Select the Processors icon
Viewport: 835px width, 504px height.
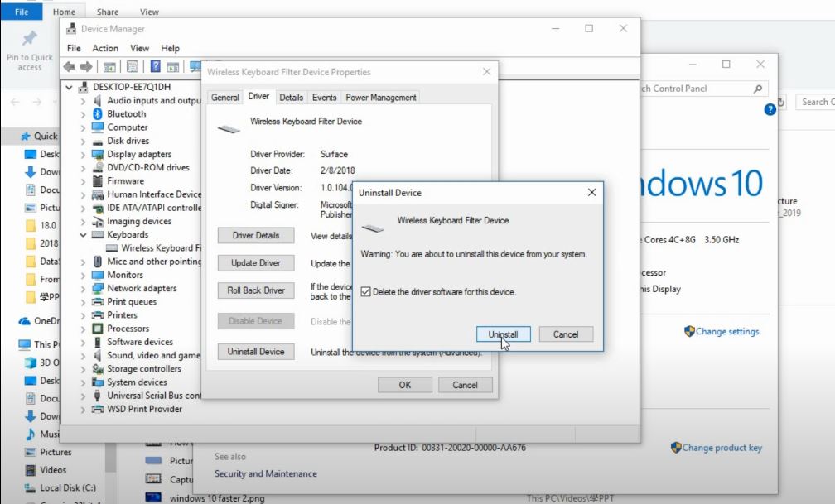pos(98,329)
